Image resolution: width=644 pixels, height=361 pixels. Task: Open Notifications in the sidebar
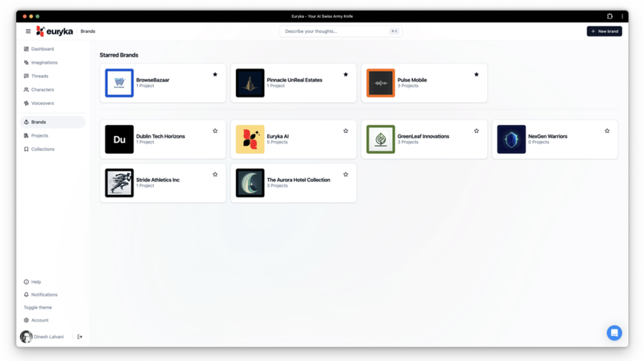(x=44, y=295)
